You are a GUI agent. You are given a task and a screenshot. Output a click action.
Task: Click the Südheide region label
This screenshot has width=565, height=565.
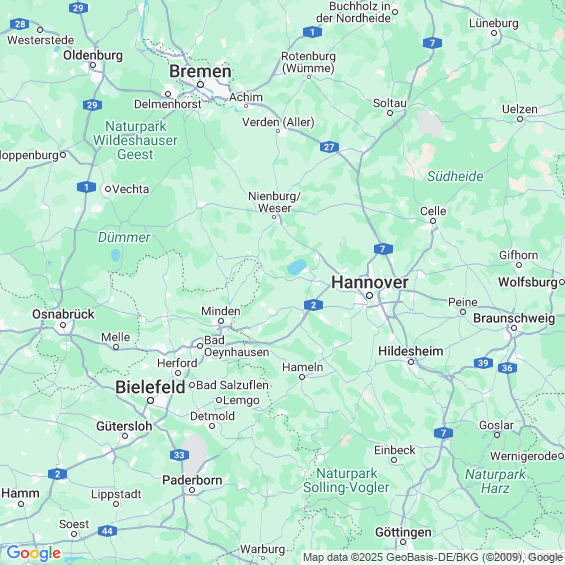[455, 176]
